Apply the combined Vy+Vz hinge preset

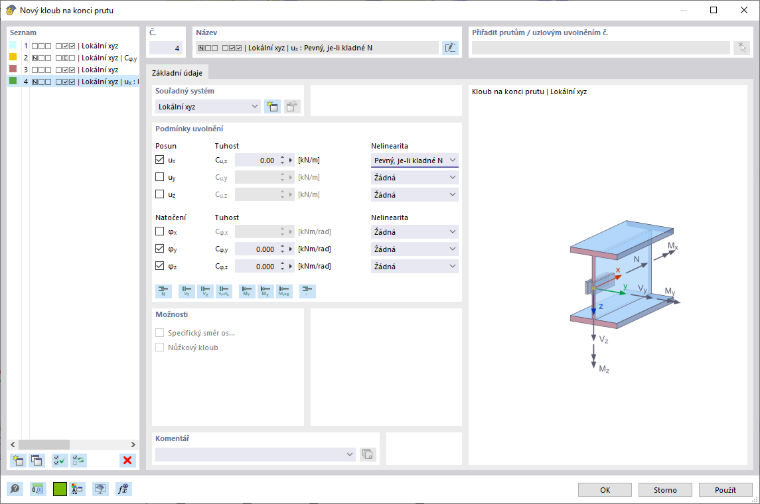tap(224, 291)
